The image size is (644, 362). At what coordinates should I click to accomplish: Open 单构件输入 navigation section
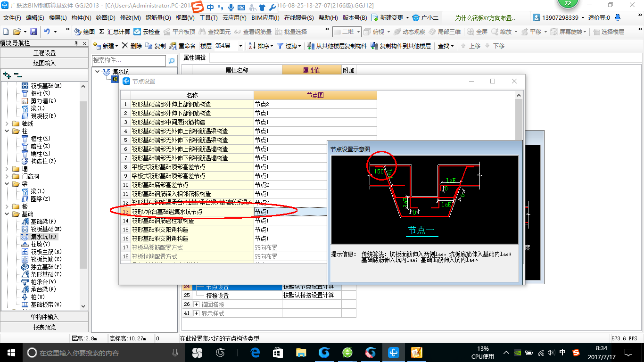click(x=44, y=317)
